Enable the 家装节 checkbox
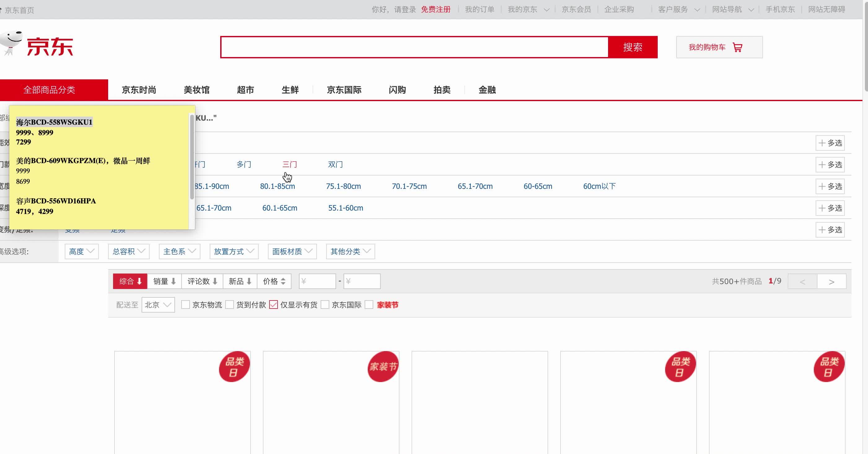 click(369, 305)
